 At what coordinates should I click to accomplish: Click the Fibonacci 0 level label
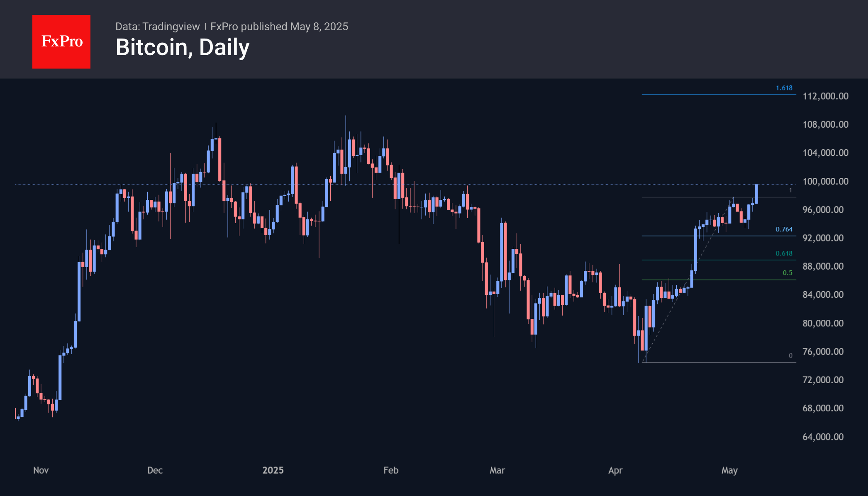[x=790, y=355]
